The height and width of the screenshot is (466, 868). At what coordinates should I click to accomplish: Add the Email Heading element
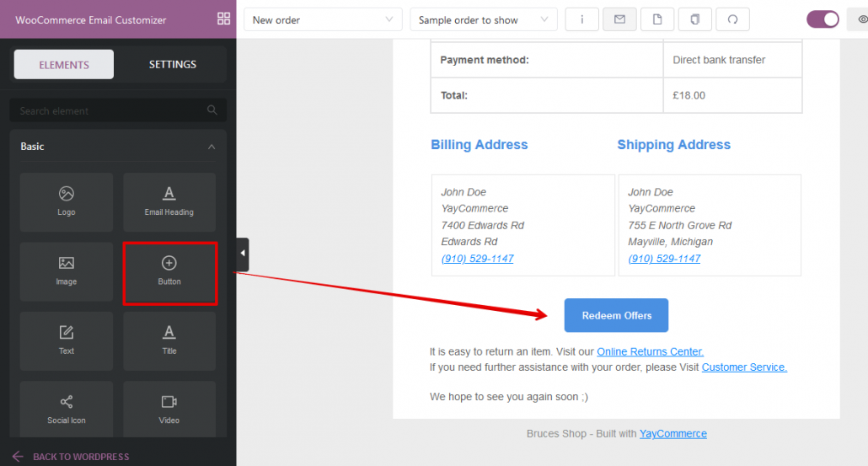169,202
